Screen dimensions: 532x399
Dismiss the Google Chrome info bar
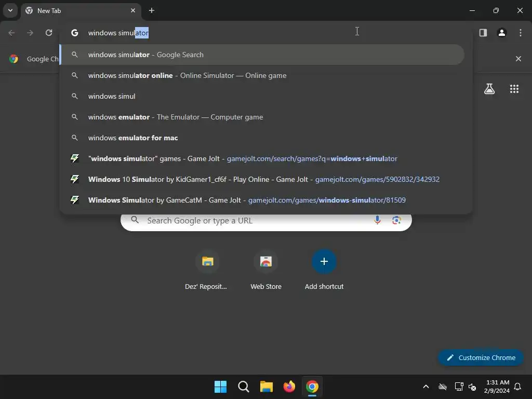pos(518,59)
